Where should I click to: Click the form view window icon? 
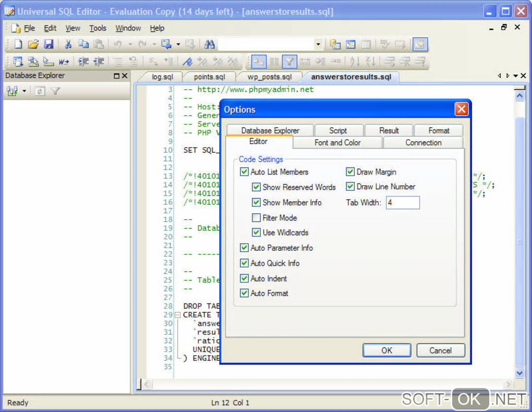pos(350,44)
